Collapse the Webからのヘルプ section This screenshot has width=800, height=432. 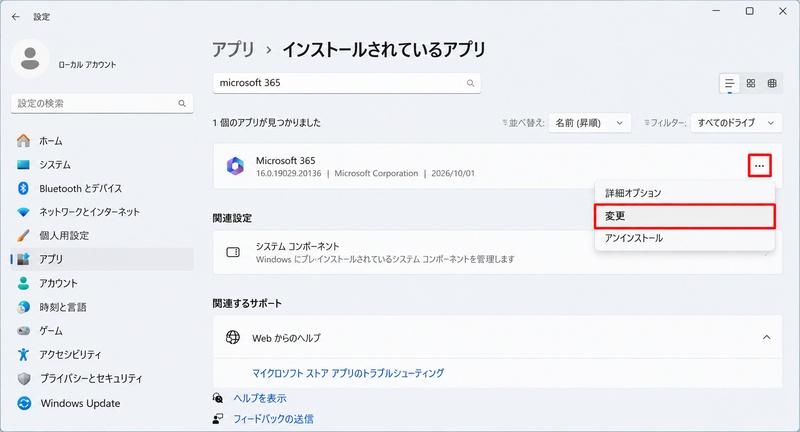pos(766,337)
